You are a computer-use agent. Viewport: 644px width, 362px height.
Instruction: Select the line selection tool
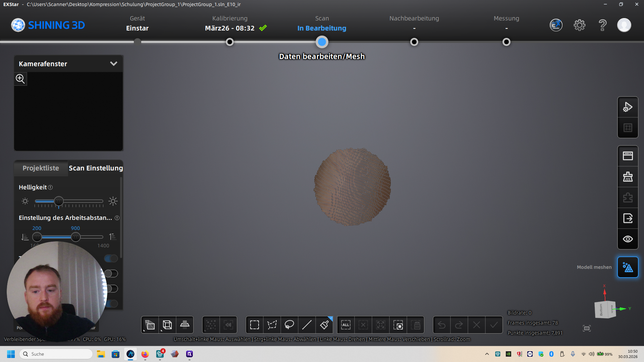307,325
